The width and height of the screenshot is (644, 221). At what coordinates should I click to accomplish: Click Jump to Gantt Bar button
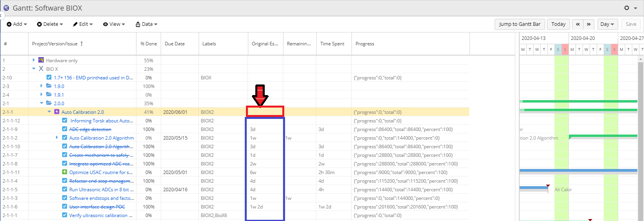click(x=520, y=24)
